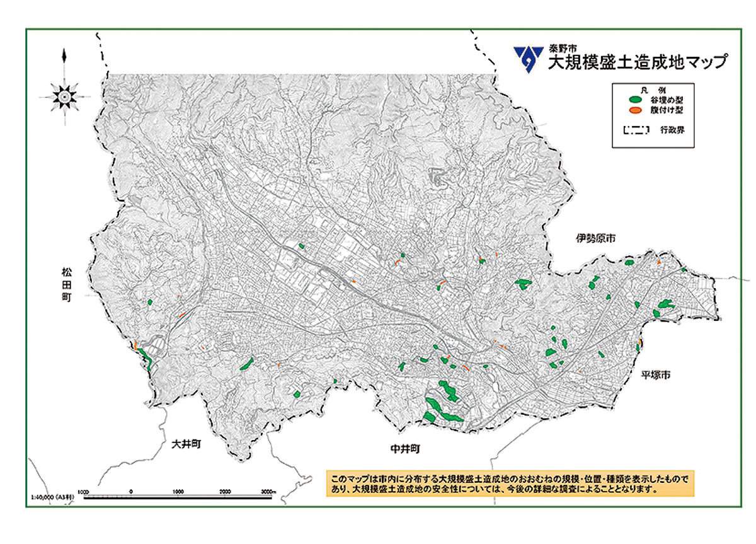Click the orange oval legend symbol
Image resolution: width=756 pixels, height=544 pixels.
point(636,110)
